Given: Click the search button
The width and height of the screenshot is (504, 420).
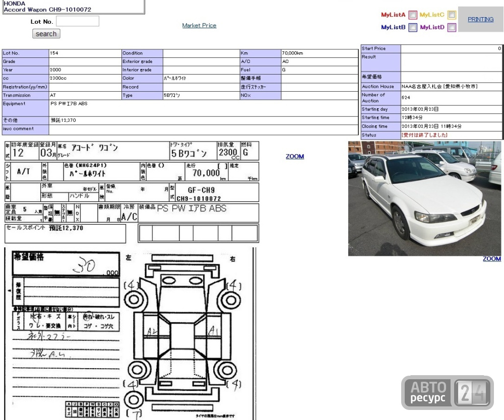Looking at the screenshot, I should click(x=46, y=34).
